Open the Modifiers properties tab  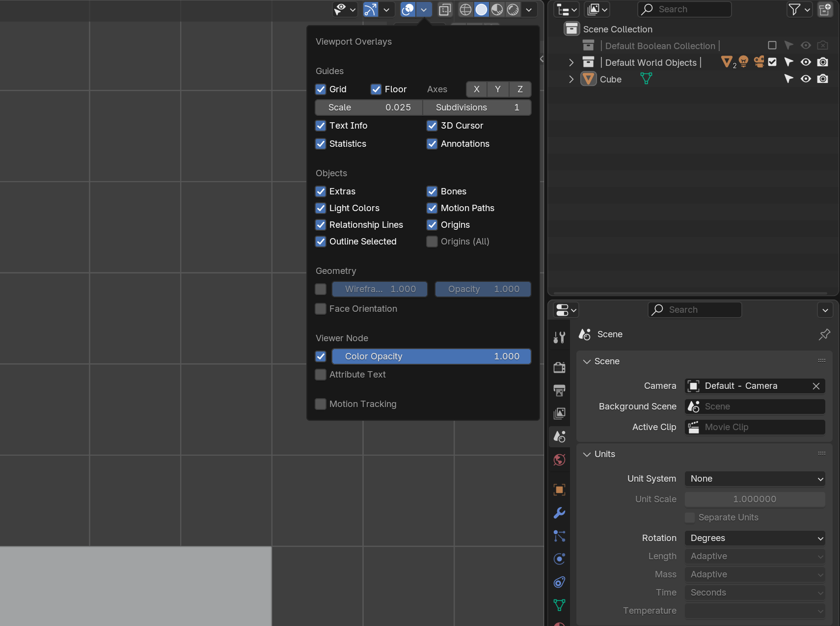(559, 513)
